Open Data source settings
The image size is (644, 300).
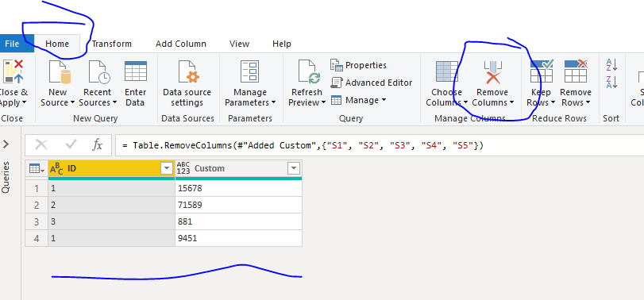click(187, 83)
